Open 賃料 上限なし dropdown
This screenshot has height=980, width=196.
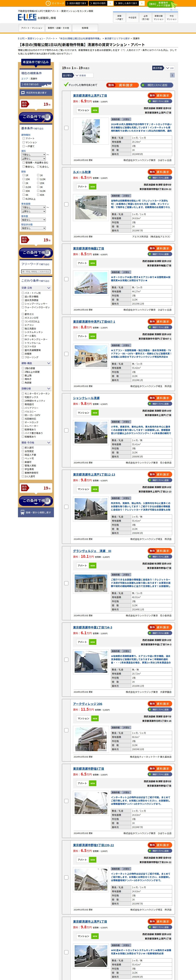pyautogui.click(x=33, y=159)
